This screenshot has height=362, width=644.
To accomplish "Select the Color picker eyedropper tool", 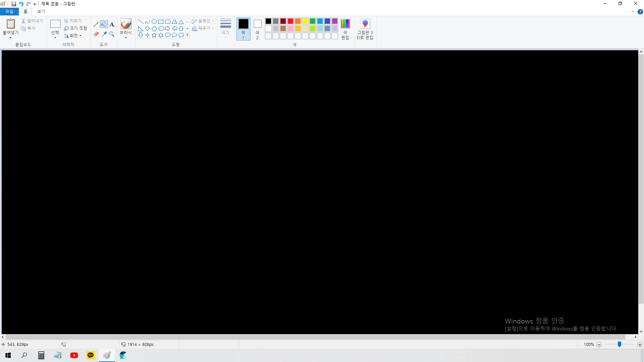I will click(104, 34).
